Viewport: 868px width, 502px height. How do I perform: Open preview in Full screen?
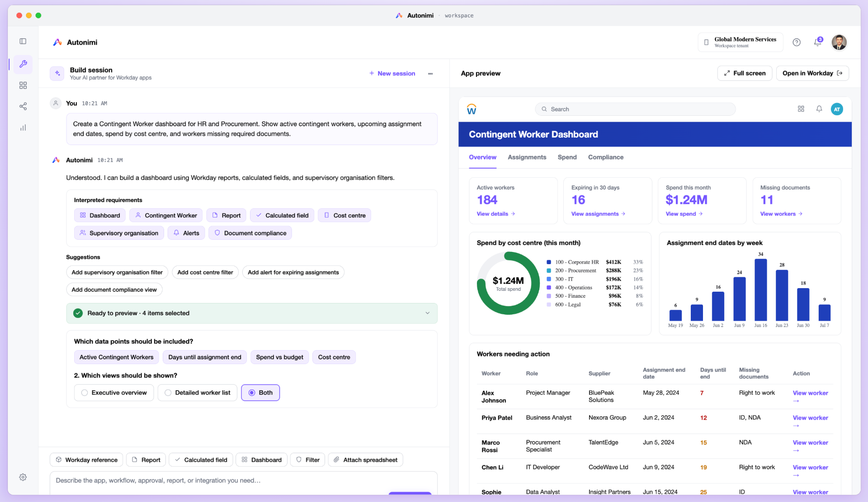[x=745, y=73]
